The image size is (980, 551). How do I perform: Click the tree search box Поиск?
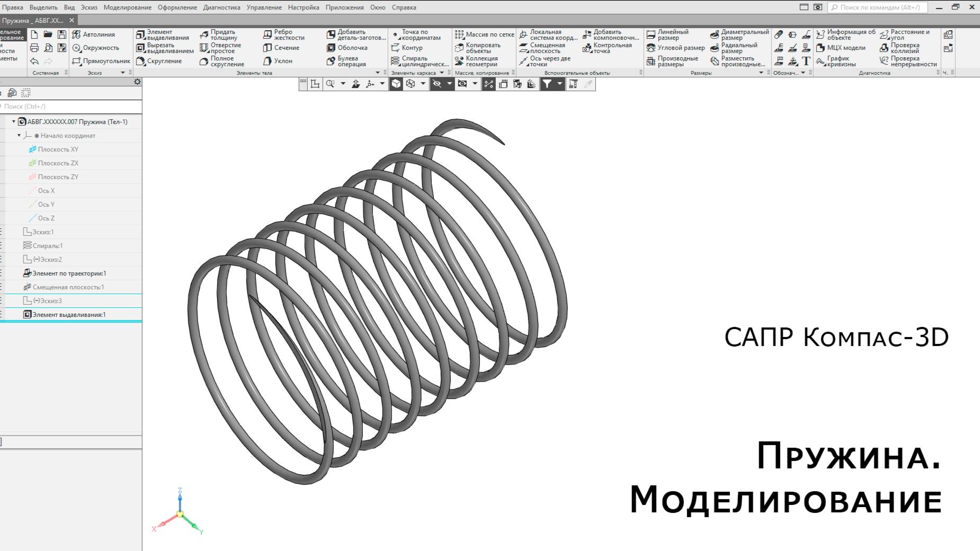tap(71, 106)
